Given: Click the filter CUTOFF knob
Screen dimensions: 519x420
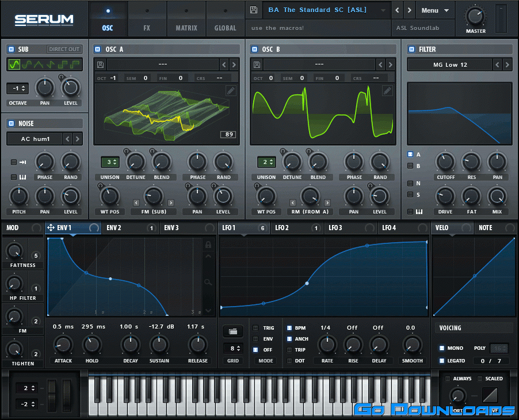Looking at the screenshot, I should [445, 162].
